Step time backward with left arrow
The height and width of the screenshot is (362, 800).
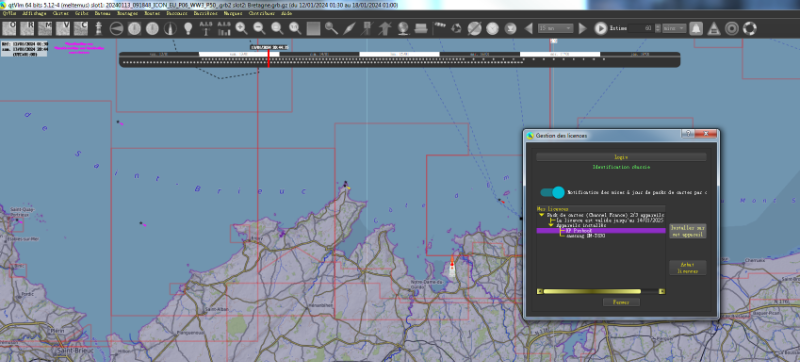point(529,28)
